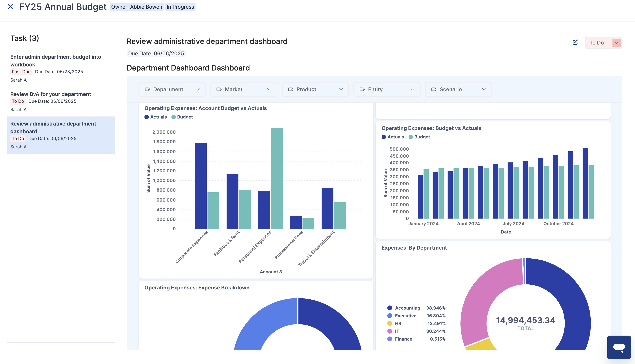
Task: Click the Personnel Expenses Budget bar
Action: 277,178
